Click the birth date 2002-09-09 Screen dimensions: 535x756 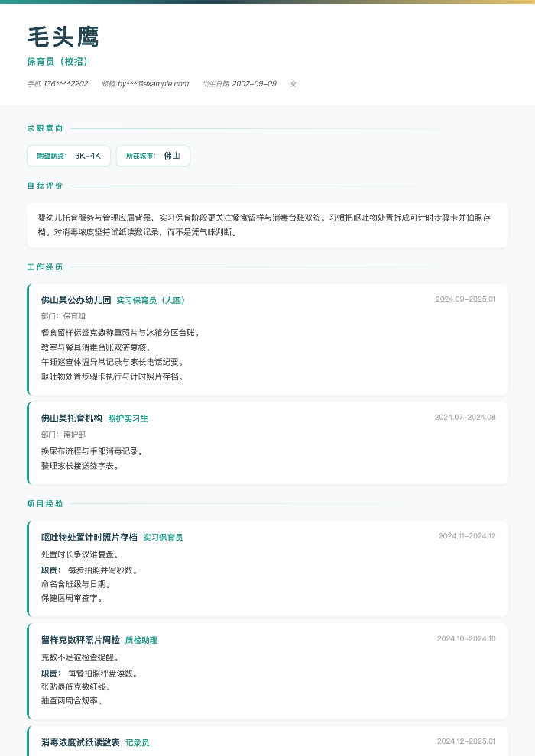click(255, 84)
